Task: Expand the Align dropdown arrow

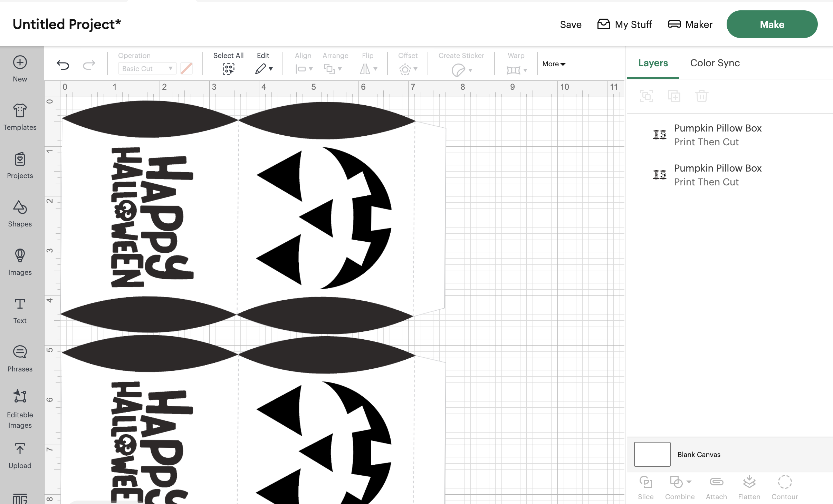Action: pos(311,69)
